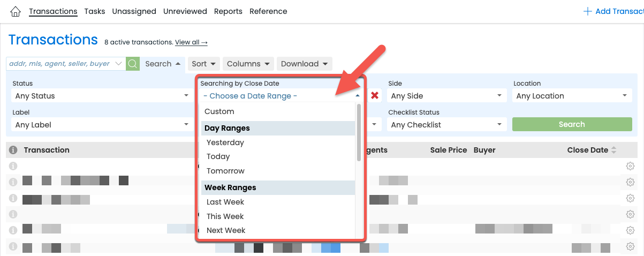Choose This Week date range

click(x=225, y=216)
